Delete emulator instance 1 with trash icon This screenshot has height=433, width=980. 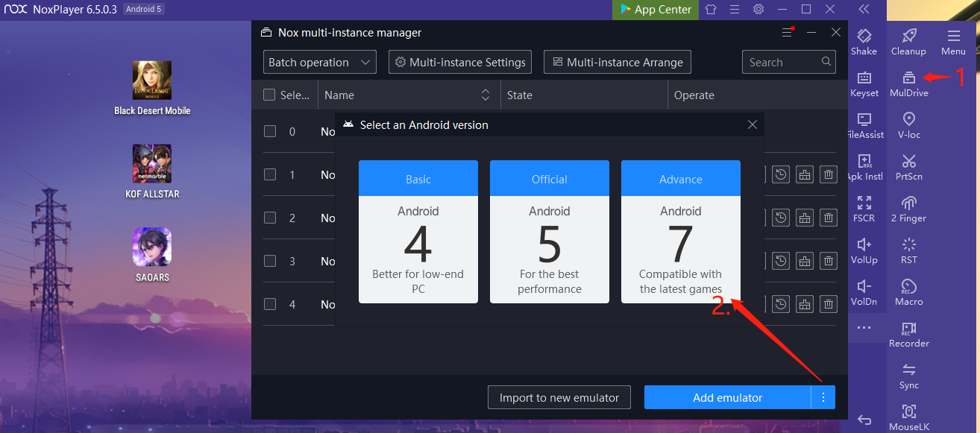[x=828, y=175]
